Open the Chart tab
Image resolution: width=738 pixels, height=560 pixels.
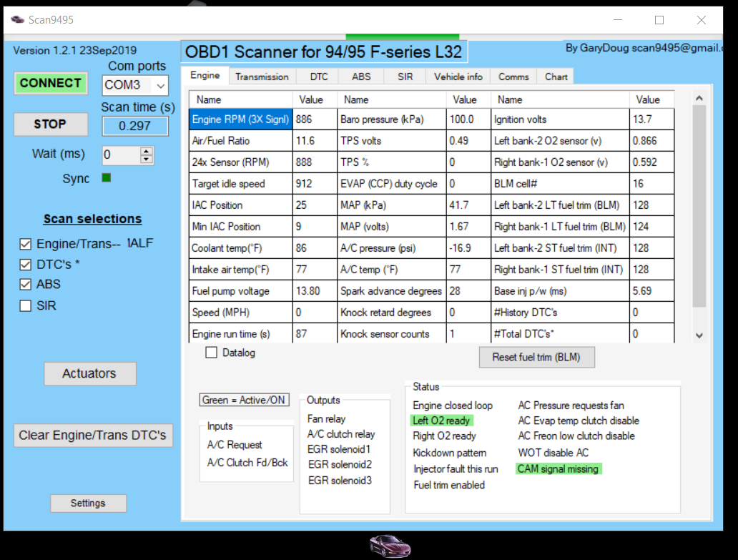[556, 77]
